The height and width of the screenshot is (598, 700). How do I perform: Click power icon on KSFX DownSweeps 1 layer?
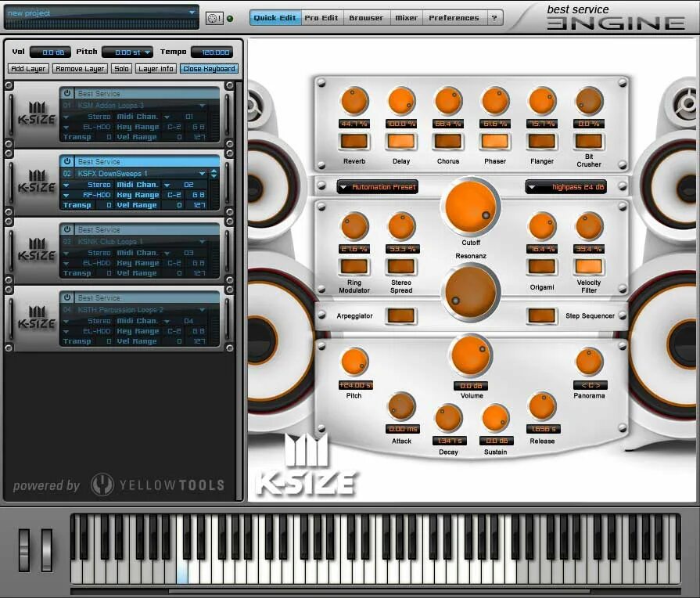coord(67,161)
